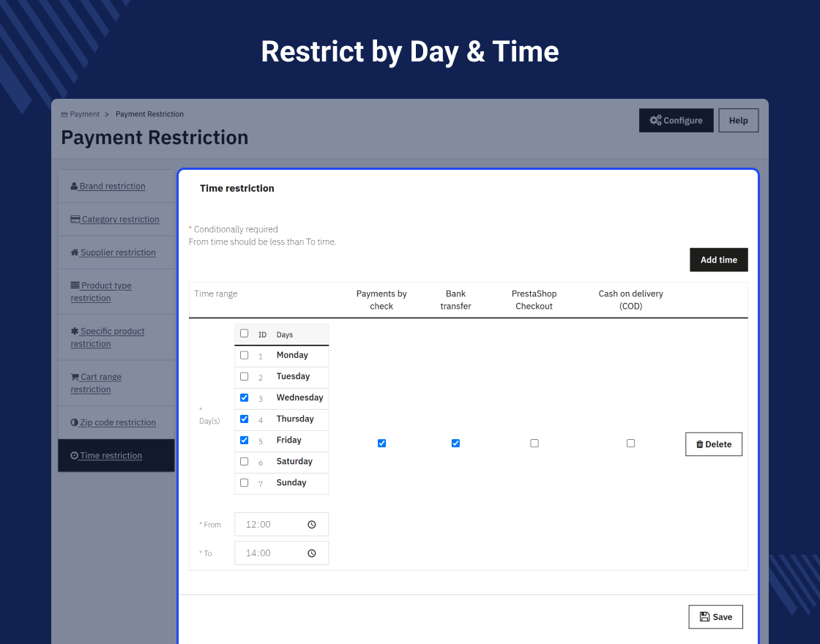This screenshot has width=820, height=644.
Task: Click the To time input field
Action: click(281, 553)
